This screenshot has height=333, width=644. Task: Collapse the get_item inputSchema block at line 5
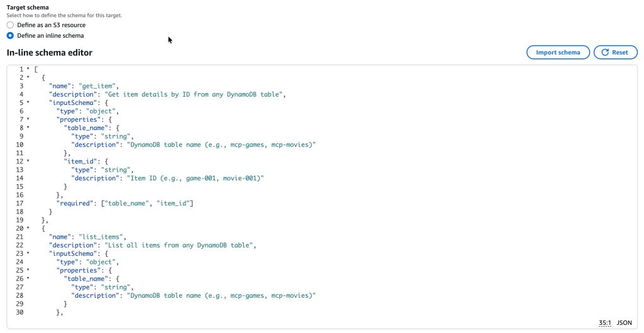[28, 102]
